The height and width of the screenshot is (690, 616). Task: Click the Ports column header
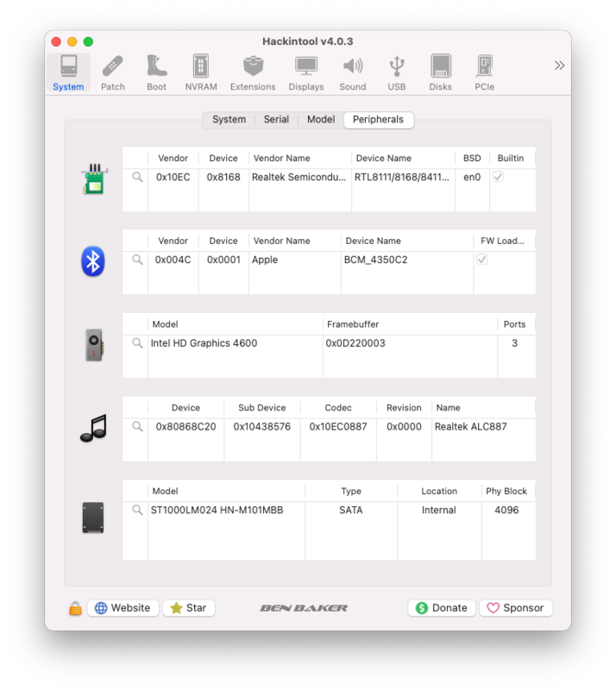coord(515,324)
